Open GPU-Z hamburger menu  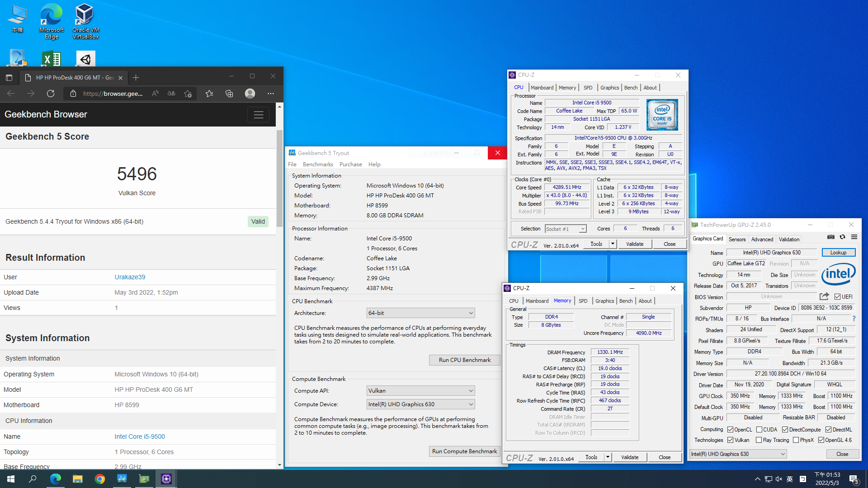[854, 237]
